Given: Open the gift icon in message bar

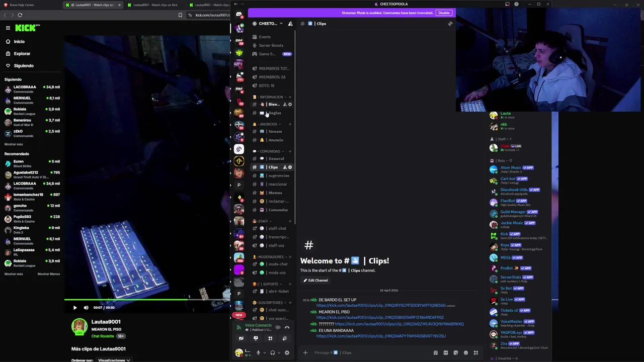Looking at the screenshot, I should tap(436, 353).
